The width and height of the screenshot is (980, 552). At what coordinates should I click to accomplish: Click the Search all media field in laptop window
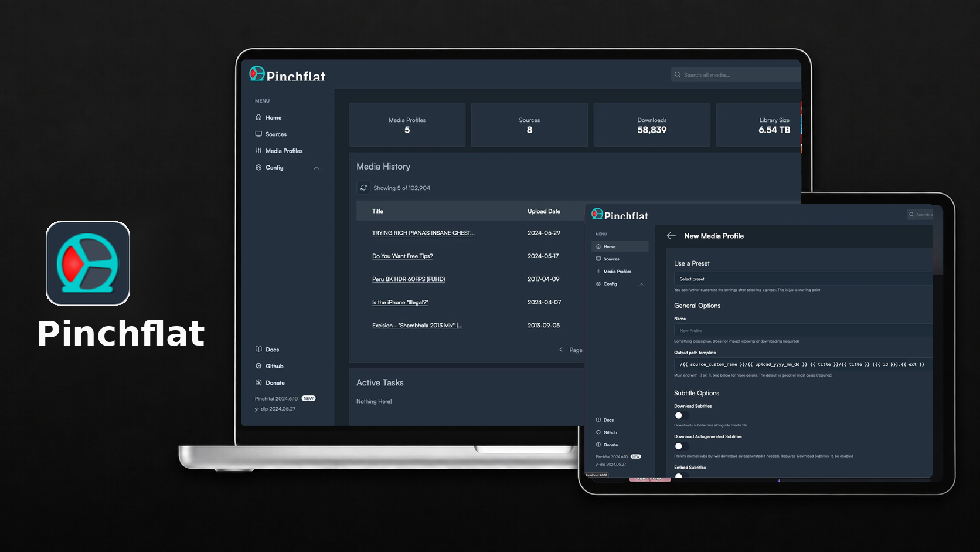[x=736, y=75]
